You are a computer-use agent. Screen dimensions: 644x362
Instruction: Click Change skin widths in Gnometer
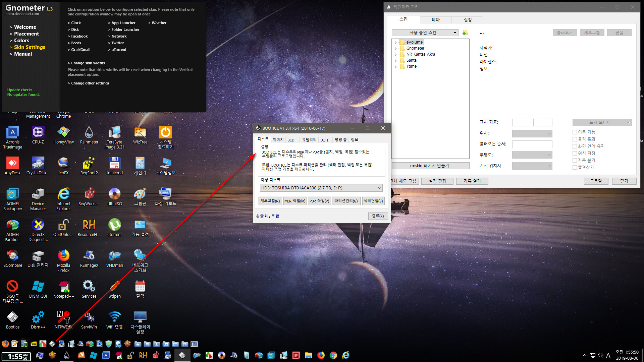pyautogui.click(x=88, y=63)
